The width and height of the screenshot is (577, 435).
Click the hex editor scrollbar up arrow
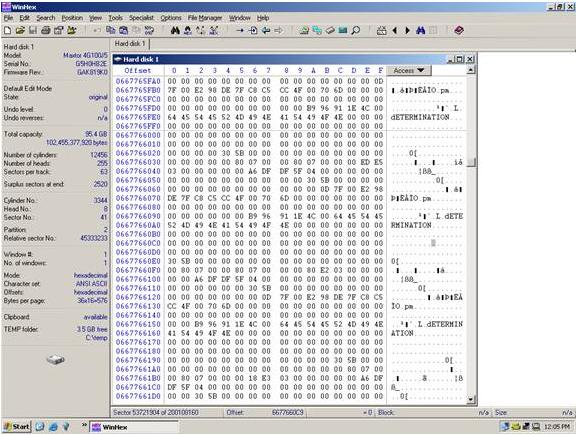point(471,70)
